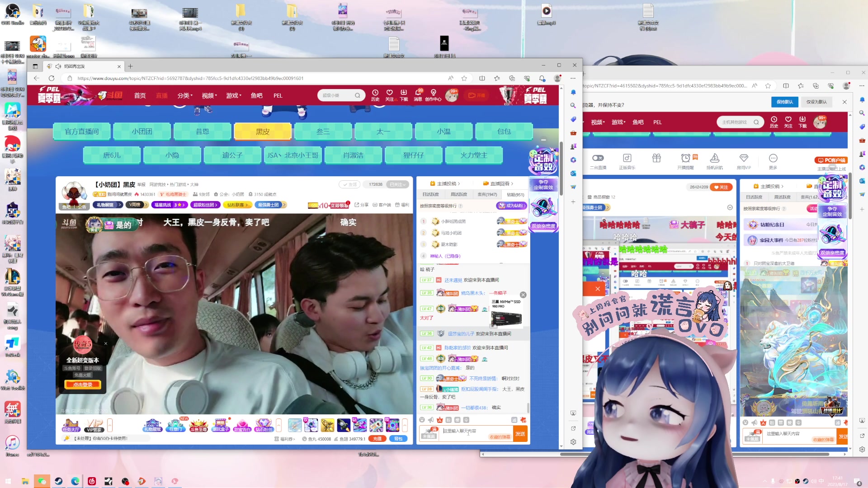This screenshot has height=488, width=868.
Task: Toggle the colored-text A danmaku style
Action: pos(440,420)
